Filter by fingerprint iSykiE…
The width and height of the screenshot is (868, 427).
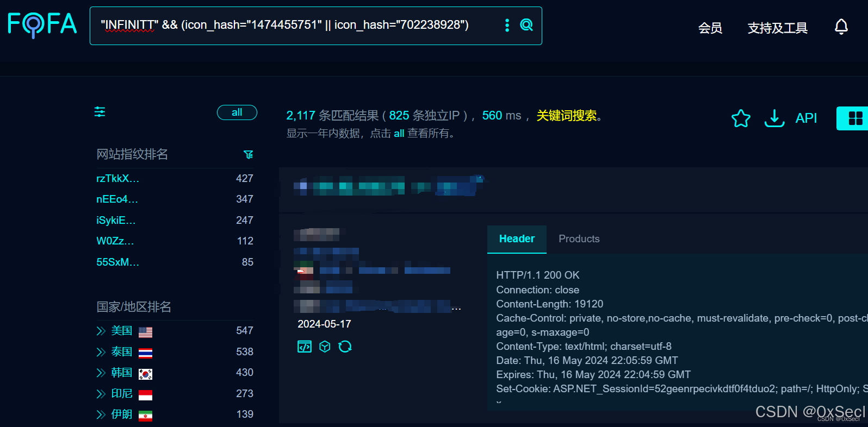coord(116,221)
